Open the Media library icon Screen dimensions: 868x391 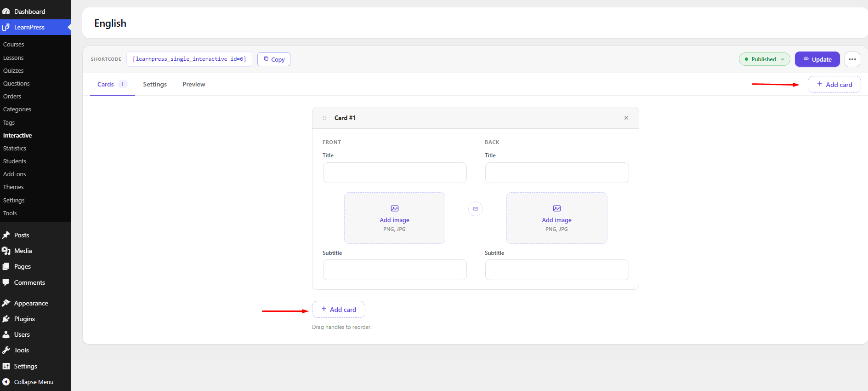pos(6,251)
